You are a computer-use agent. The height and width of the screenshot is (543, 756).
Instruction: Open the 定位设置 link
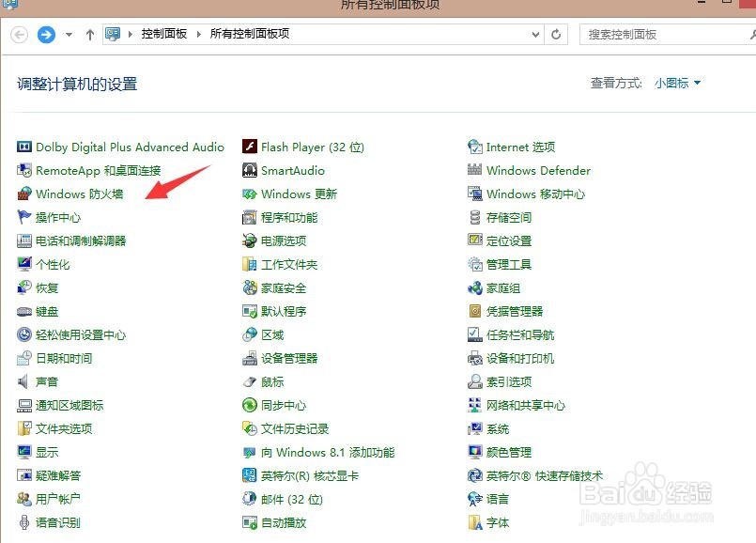(509, 241)
